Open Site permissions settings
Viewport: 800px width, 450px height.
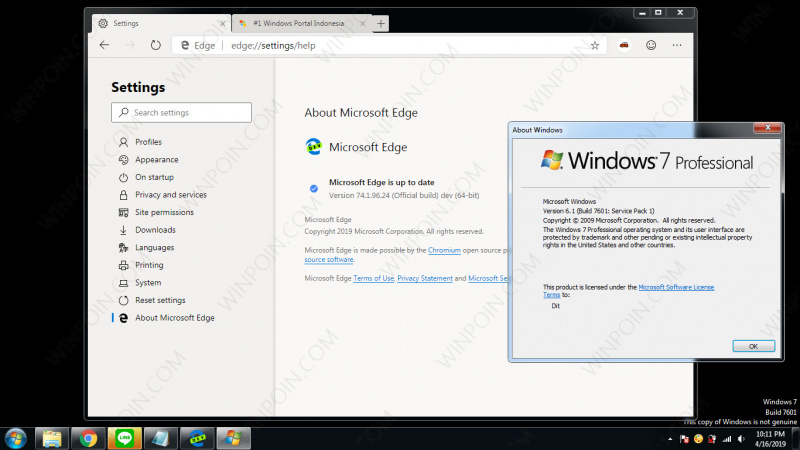point(164,212)
